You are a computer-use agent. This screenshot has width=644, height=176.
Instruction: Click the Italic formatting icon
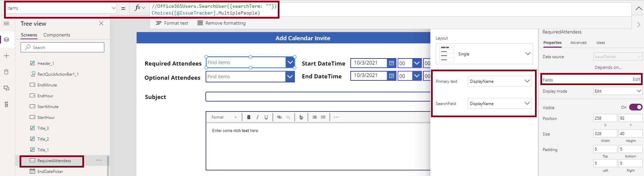pyautogui.click(x=258, y=117)
